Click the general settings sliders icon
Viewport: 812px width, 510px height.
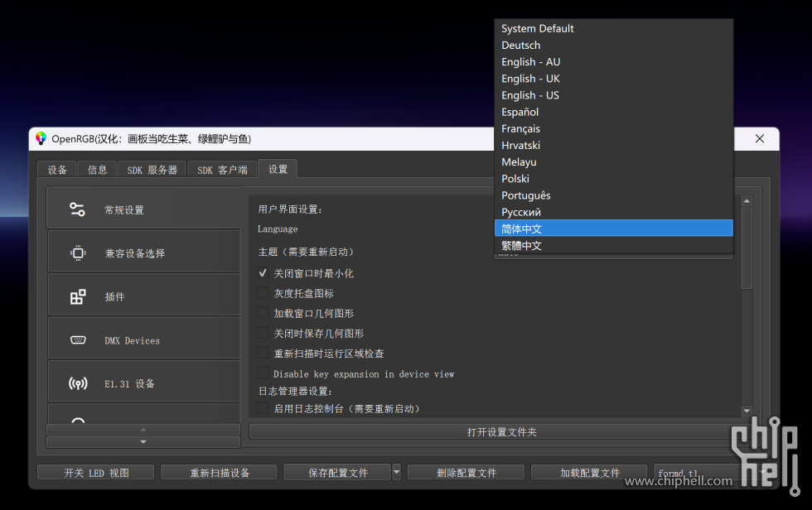point(78,209)
